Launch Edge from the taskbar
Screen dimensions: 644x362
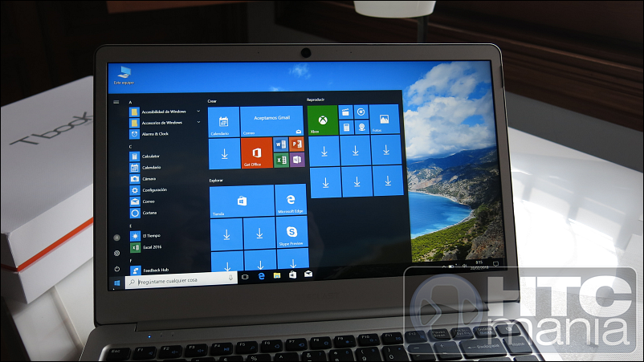click(x=261, y=276)
